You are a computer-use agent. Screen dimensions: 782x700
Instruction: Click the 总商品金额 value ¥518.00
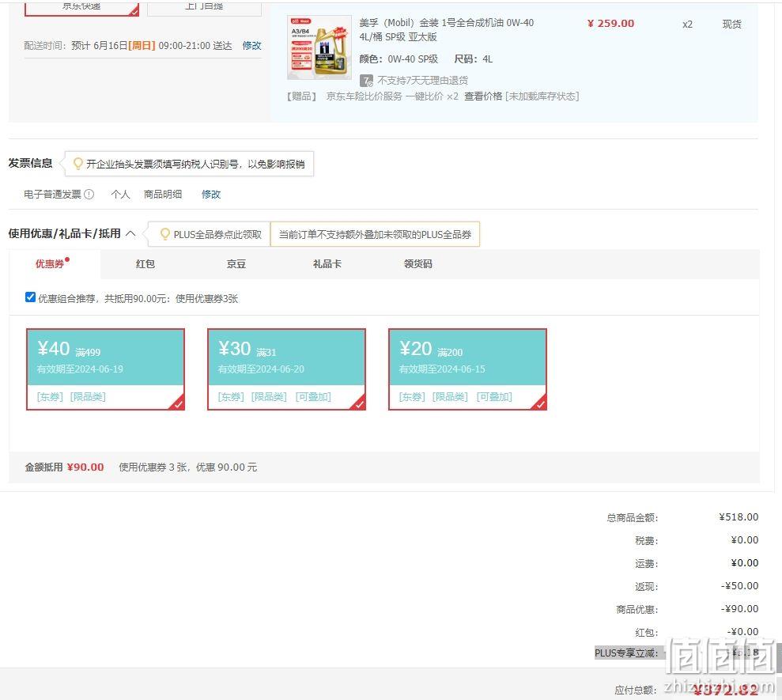pyautogui.click(x=739, y=516)
